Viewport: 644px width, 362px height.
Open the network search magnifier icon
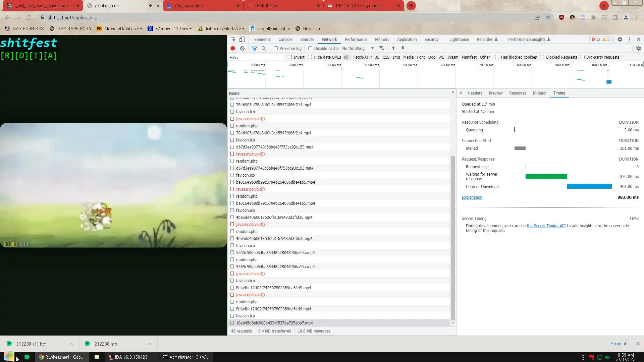[264, 48]
